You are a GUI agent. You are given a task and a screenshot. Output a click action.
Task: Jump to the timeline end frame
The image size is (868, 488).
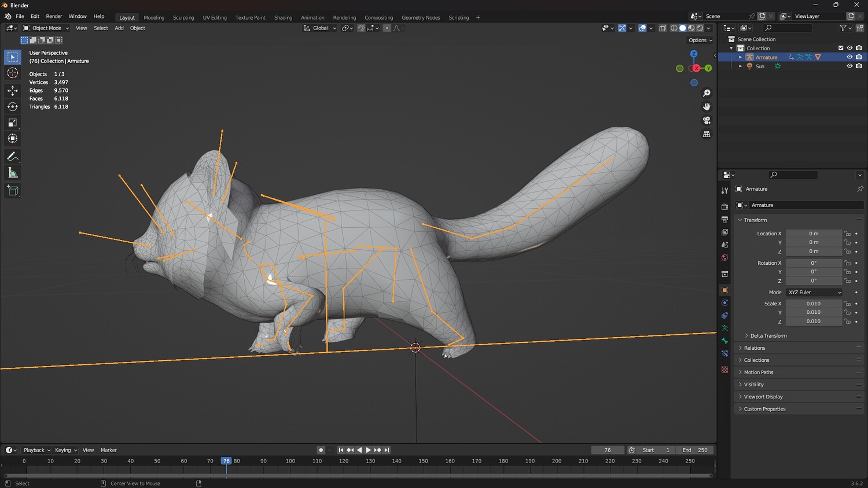pyautogui.click(x=387, y=450)
